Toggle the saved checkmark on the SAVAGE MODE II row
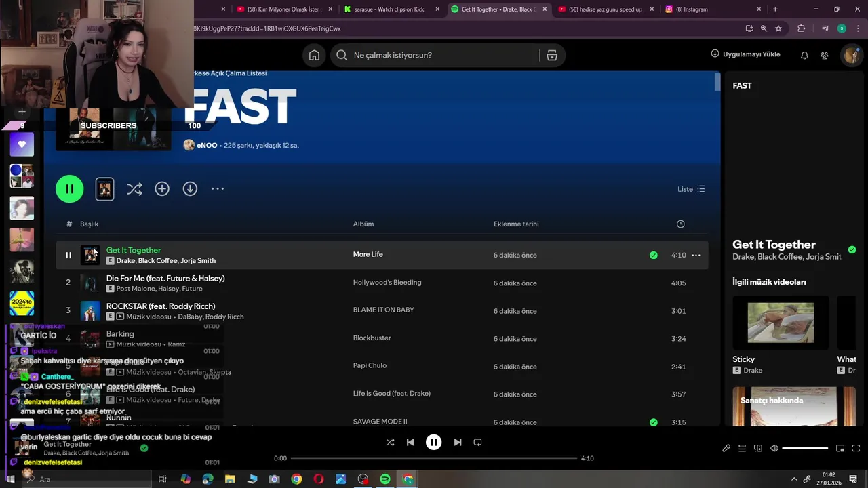 [x=653, y=422]
